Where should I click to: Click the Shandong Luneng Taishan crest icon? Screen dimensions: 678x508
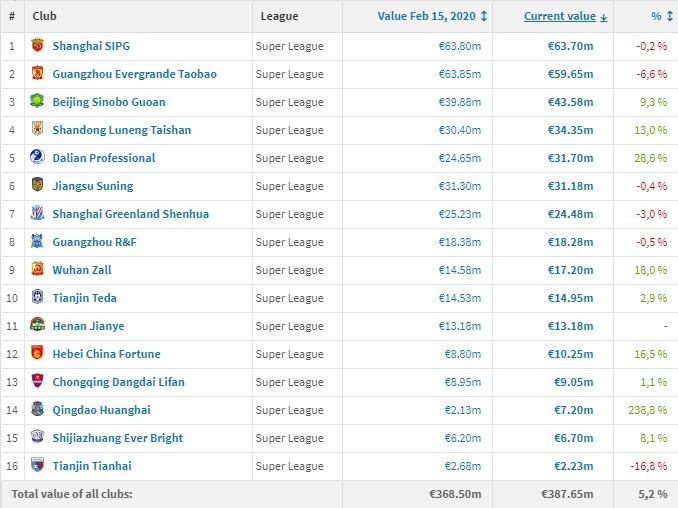37,130
